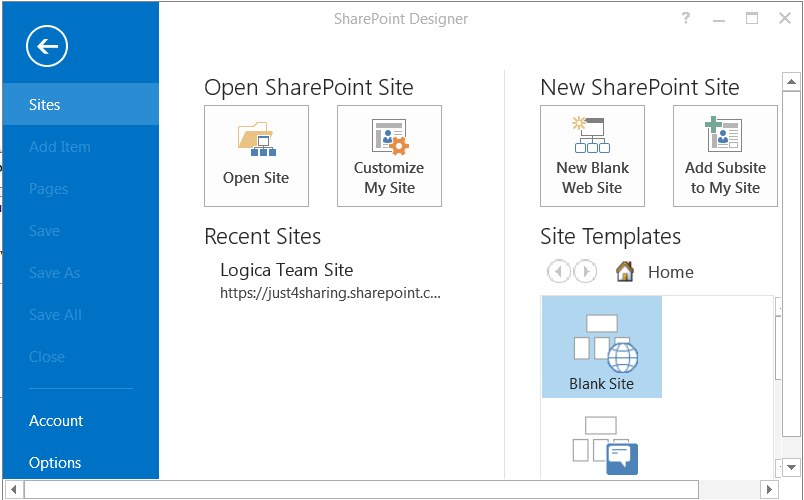Click the back arrow circle button

click(x=47, y=46)
